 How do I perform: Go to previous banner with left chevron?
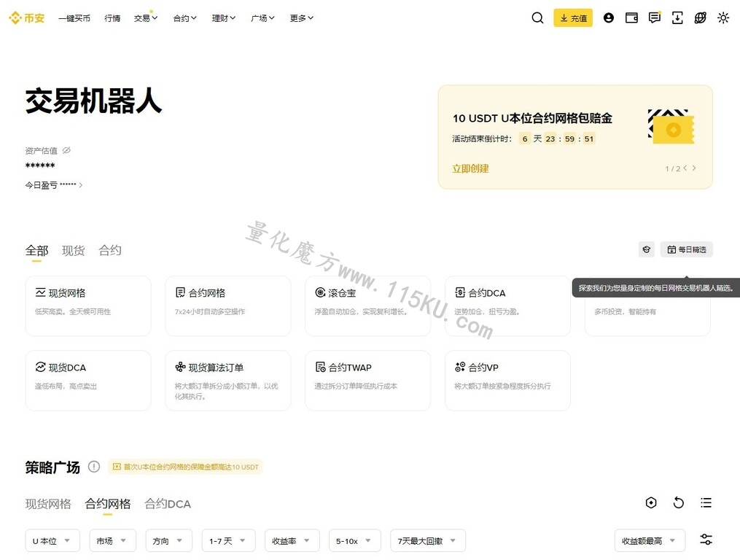(x=685, y=168)
